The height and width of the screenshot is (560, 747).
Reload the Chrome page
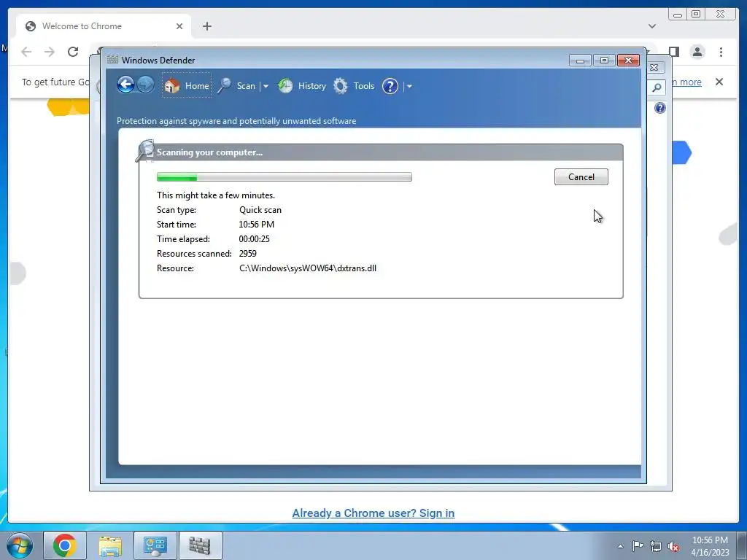tap(73, 52)
